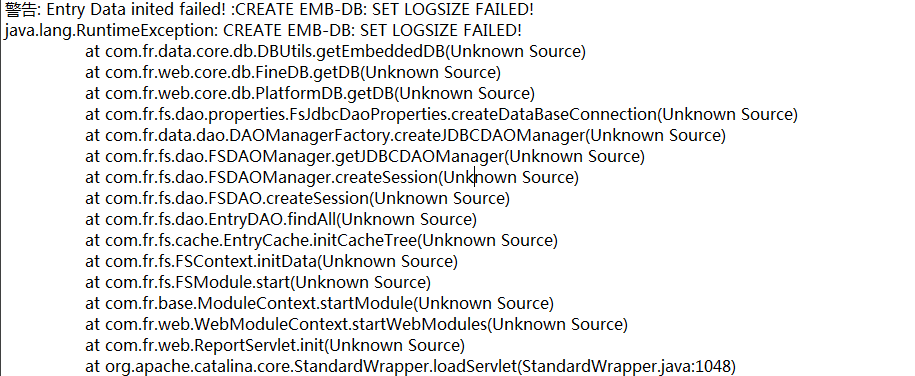Click ModuleContext.startModule stack trace line
The width and height of the screenshot is (915, 376).
coord(319,304)
